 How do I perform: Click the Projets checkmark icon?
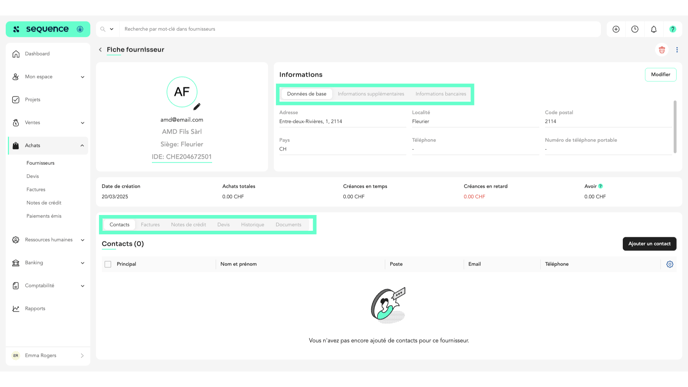click(16, 100)
